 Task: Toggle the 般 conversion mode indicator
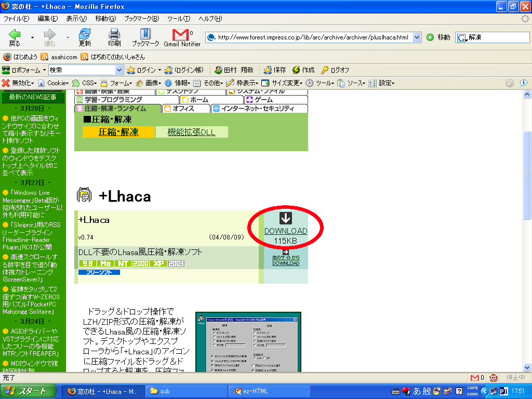click(427, 391)
